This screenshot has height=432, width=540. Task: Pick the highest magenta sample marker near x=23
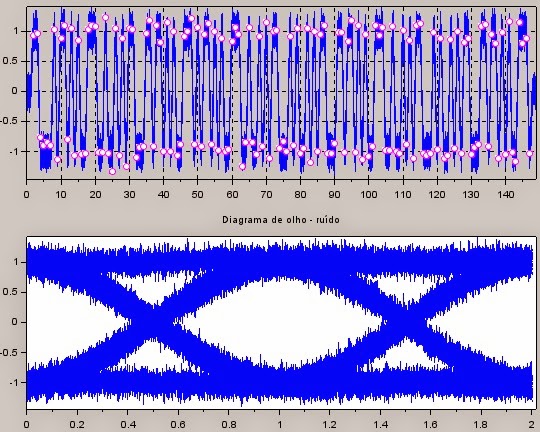tap(105, 17)
